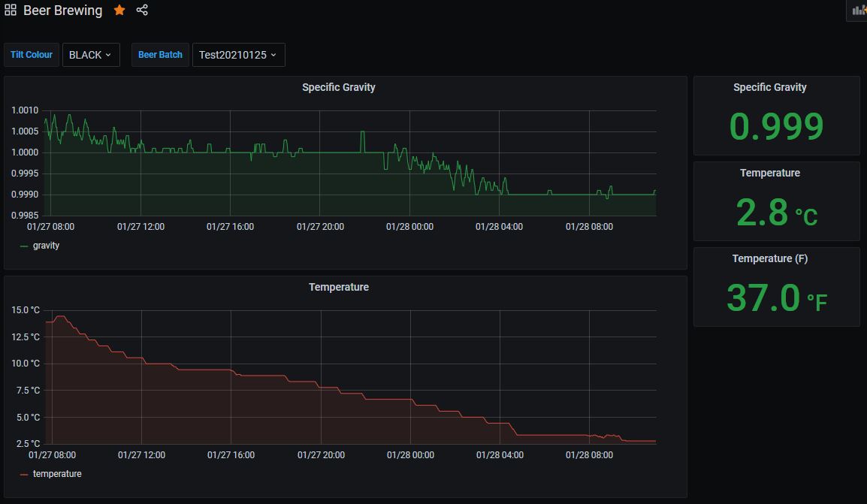Image resolution: width=867 pixels, height=504 pixels.
Task: Open the Specific Gravity graph panel title menu
Action: tap(338, 87)
